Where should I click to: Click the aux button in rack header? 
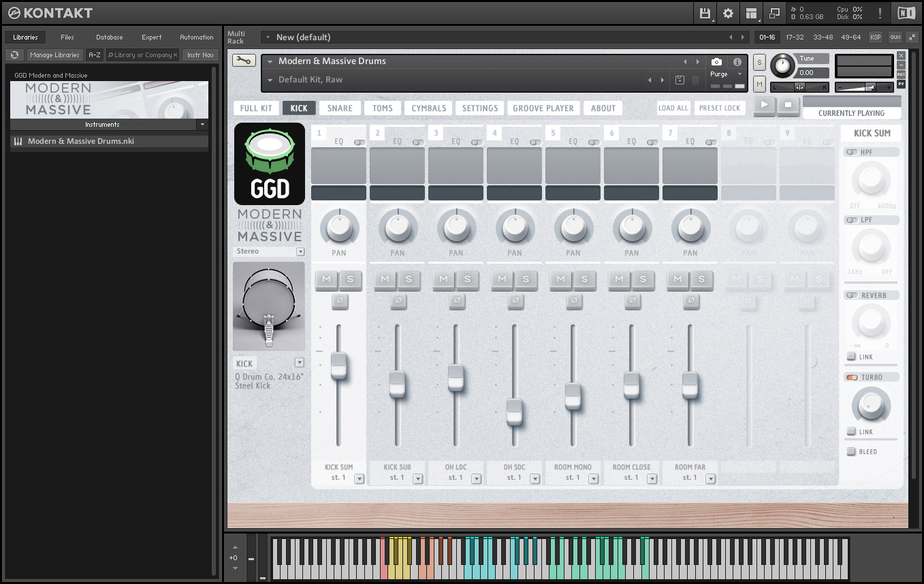[895, 37]
